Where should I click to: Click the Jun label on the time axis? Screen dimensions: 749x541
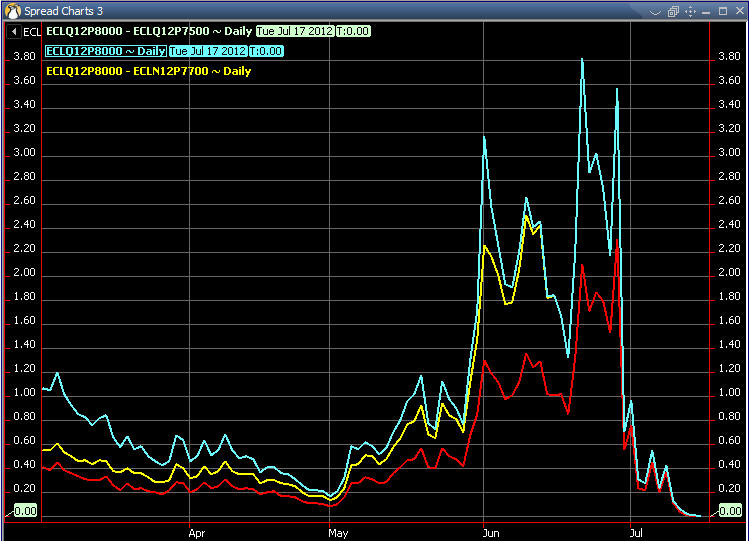pos(491,533)
